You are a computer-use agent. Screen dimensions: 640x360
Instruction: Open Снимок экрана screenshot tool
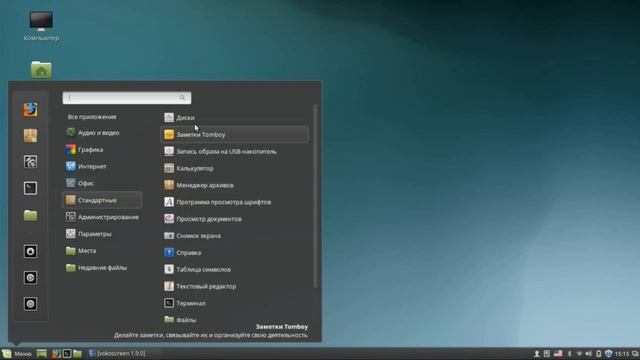pyautogui.click(x=235, y=236)
